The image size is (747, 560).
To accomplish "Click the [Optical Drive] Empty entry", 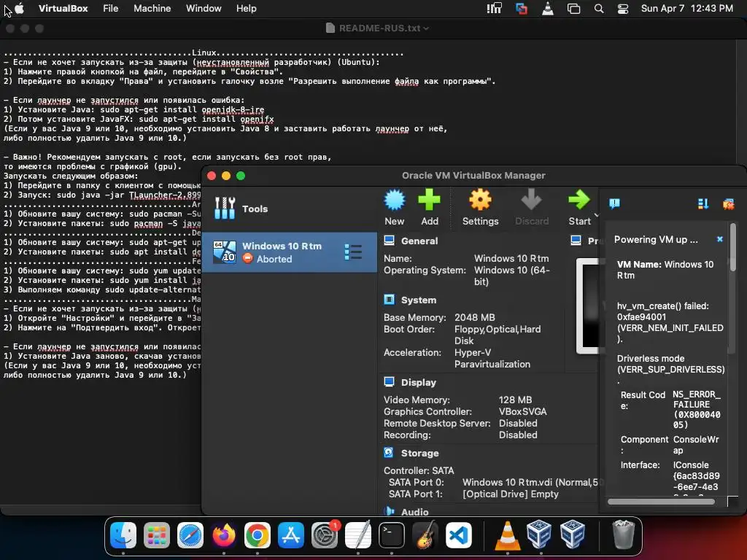I will [x=510, y=494].
